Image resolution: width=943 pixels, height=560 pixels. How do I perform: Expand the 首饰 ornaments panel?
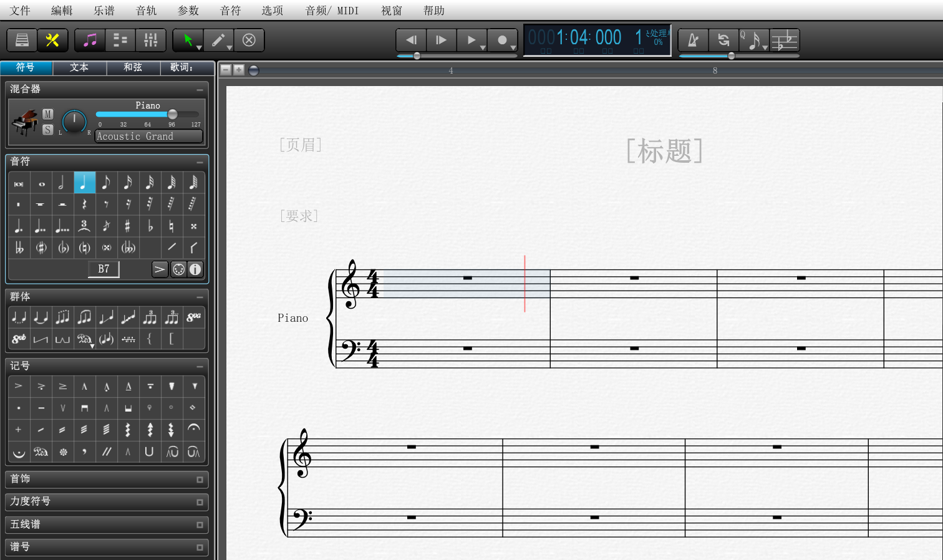coord(200,480)
